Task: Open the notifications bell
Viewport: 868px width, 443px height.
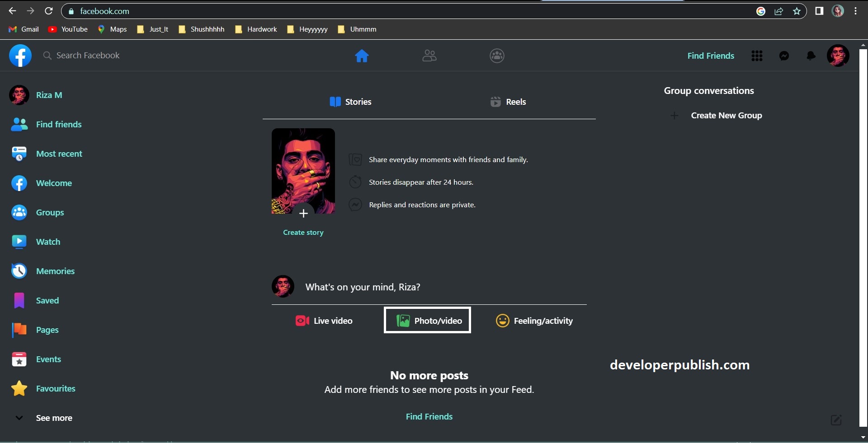Action: pos(811,56)
